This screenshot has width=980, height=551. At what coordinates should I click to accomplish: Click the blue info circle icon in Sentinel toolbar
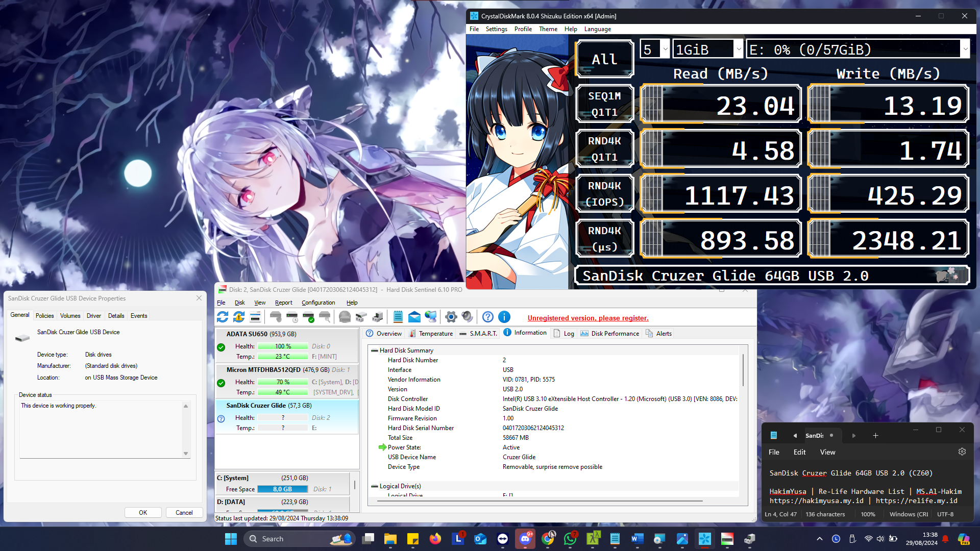click(x=504, y=317)
